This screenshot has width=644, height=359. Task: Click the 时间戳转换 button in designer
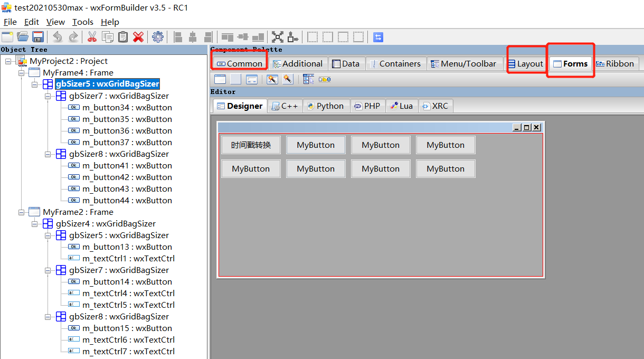[x=251, y=145]
